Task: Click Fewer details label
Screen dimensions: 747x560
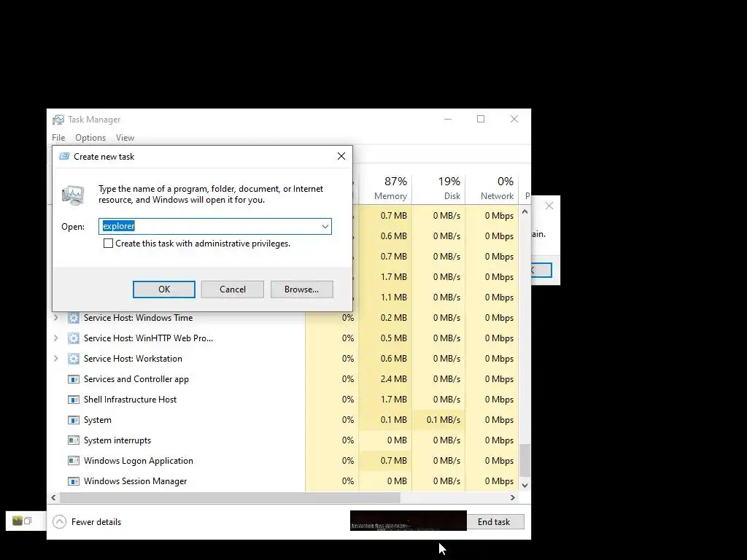Action: [x=96, y=522]
